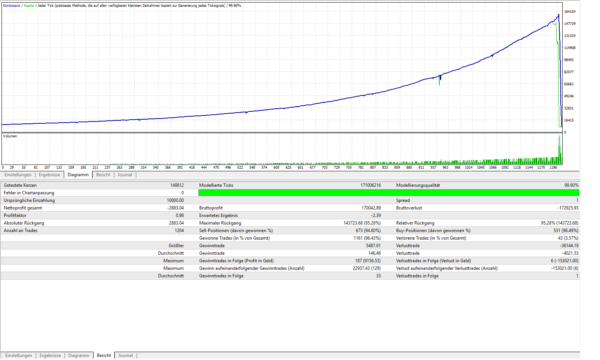The height and width of the screenshot is (360, 600).
Task: Click the 1204 total trades value
Action: click(x=179, y=231)
